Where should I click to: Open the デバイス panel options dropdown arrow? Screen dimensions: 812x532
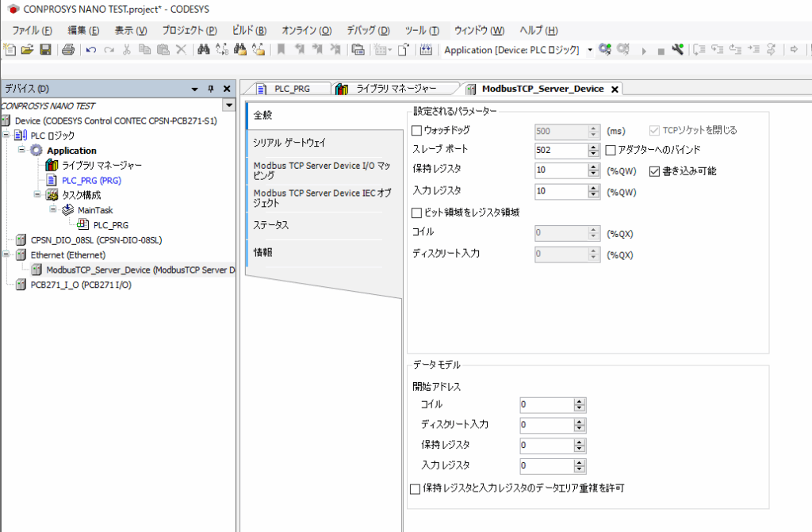(x=195, y=90)
